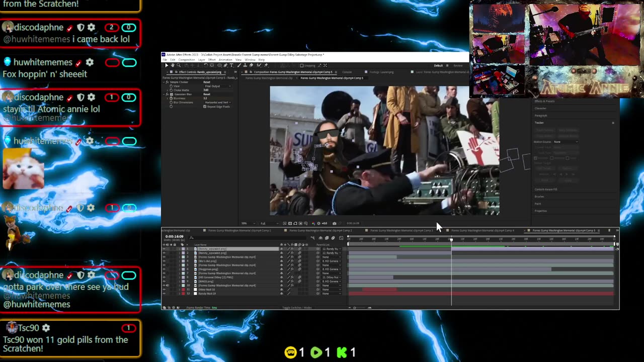Open the parent dropdown for layer 1

[x=332, y=249]
